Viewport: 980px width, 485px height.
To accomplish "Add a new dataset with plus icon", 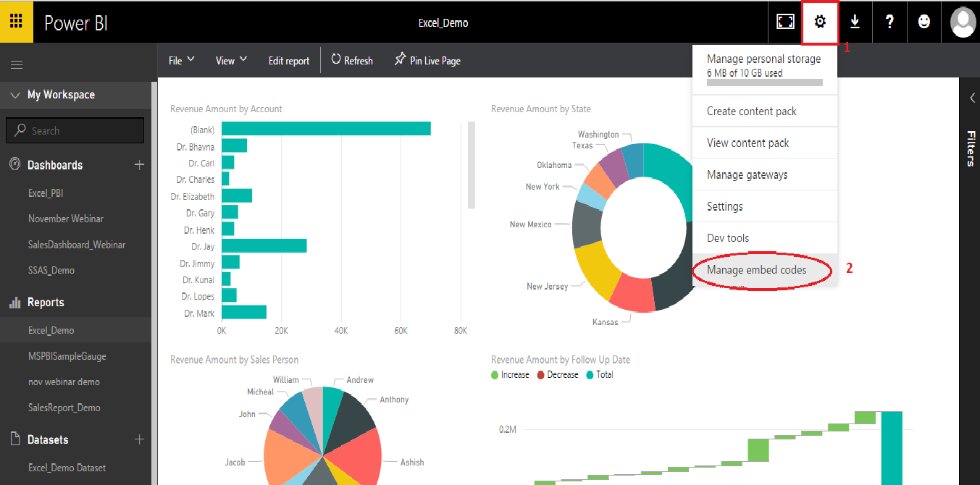I will [x=139, y=439].
